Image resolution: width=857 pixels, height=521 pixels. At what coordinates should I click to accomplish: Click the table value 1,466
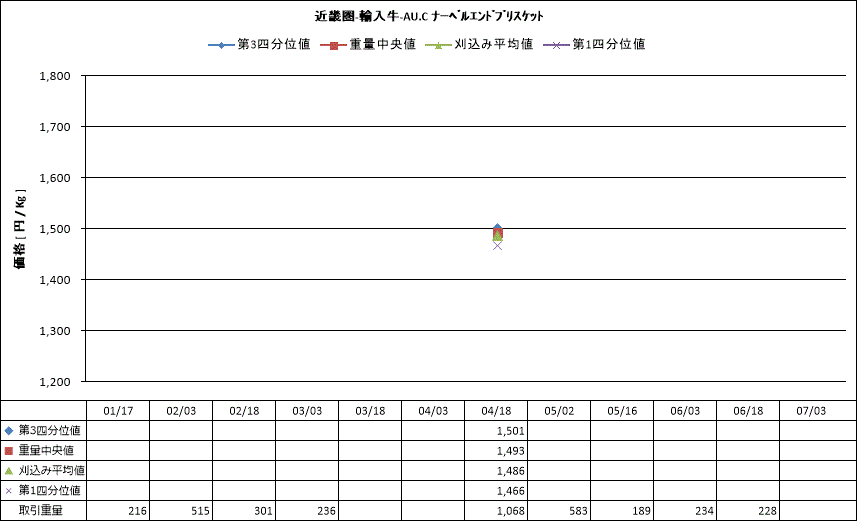510,491
